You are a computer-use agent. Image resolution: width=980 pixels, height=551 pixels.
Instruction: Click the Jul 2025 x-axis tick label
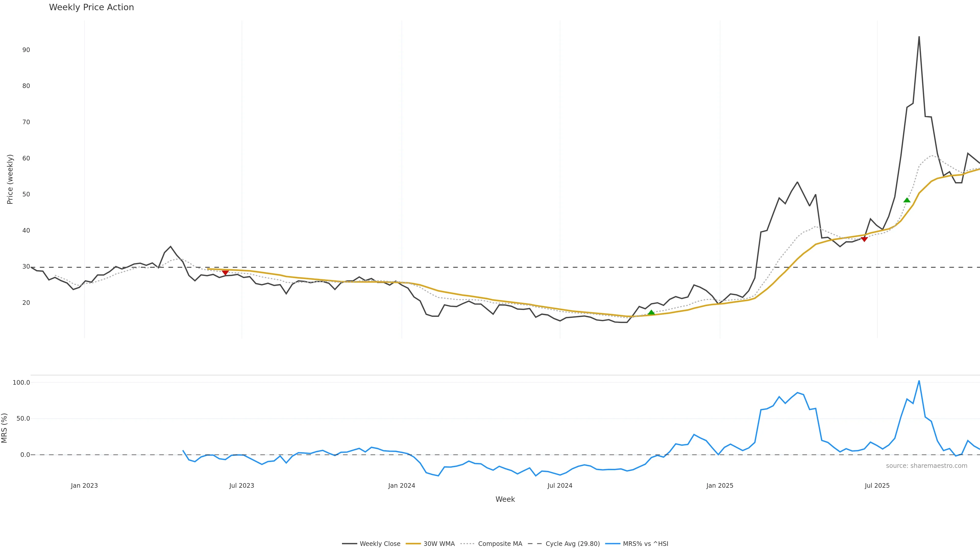click(877, 486)
